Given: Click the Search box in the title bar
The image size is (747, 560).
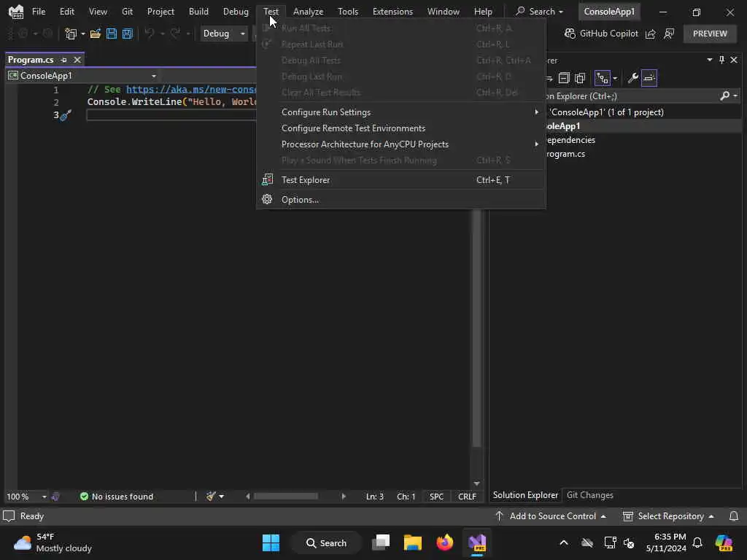Looking at the screenshot, I should click(540, 12).
